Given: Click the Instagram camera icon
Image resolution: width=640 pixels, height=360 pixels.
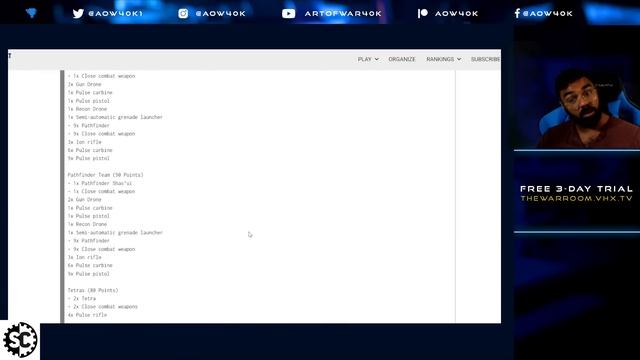Looking at the screenshot, I should click(183, 13).
